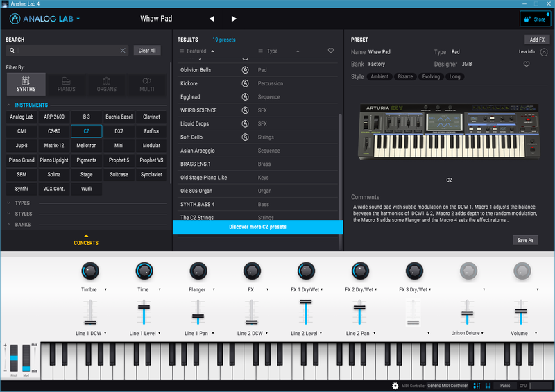Image resolution: width=555 pixels, height=392 pixels.
Task: Click the Flanger macro knob
Action: [198, 271]
